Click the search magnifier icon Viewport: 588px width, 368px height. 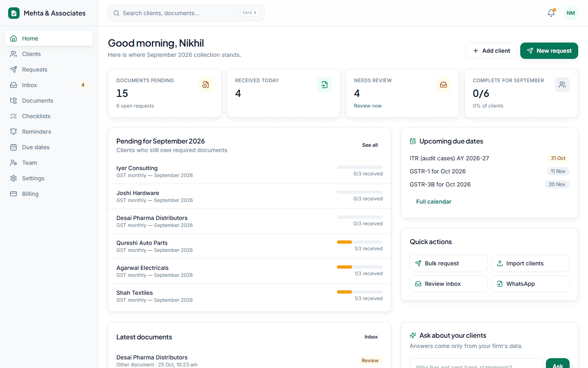pos(116,13)
